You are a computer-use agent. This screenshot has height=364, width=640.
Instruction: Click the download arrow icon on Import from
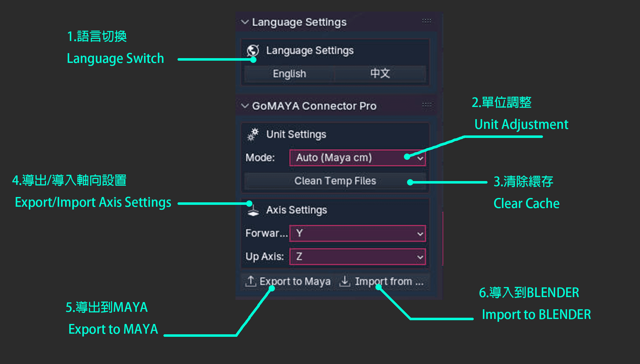345,281
